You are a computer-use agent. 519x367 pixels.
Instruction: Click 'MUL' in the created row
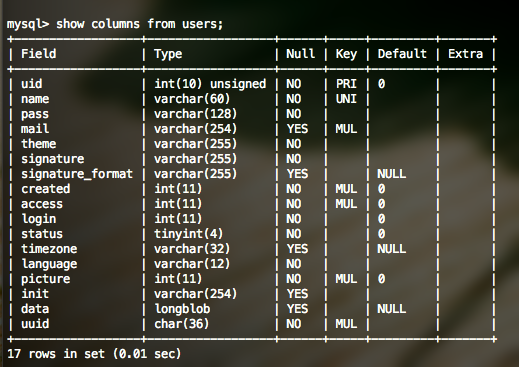pos(346,189)
